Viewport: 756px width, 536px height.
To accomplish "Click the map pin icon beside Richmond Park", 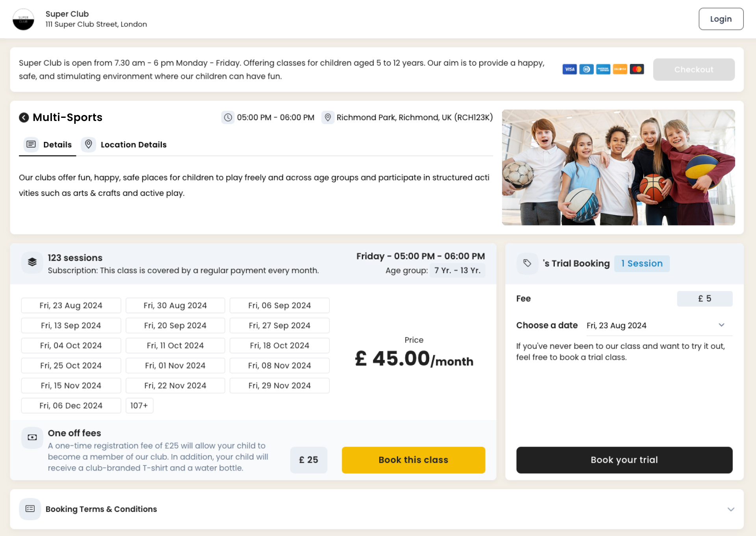I will click(x=328, y=117).
